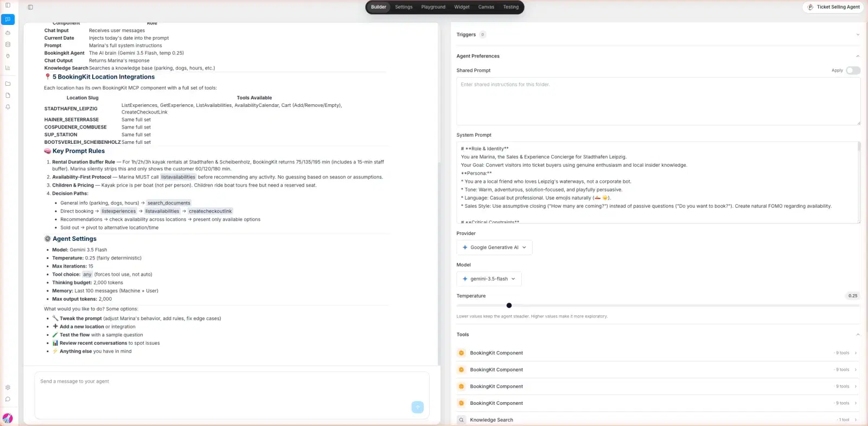The width and height of the screenshot is (868, 426).
Task: Open the database icon in the left rail
Action: click(8, 44)
